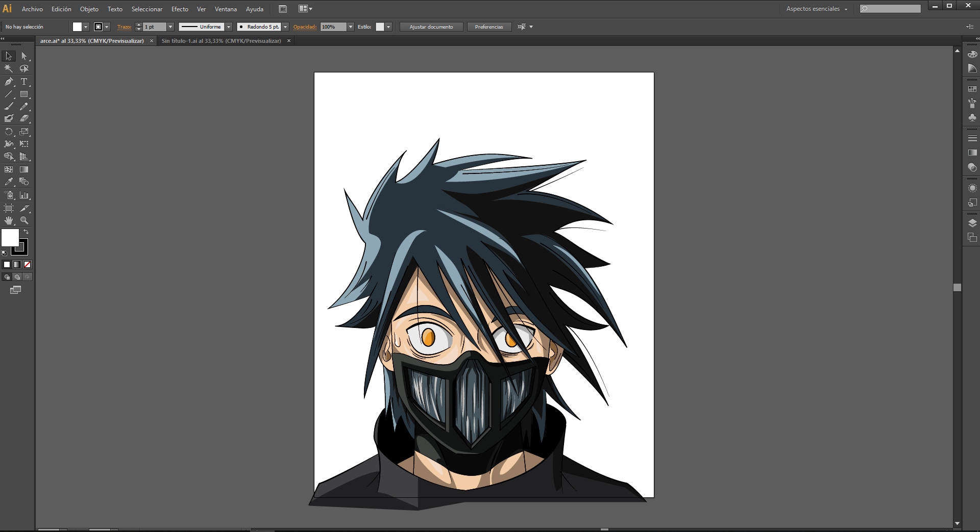This screenshot has width=980, height=532.
Task: Switch paint mode to Gradient
Action: [x=17, y=264]
